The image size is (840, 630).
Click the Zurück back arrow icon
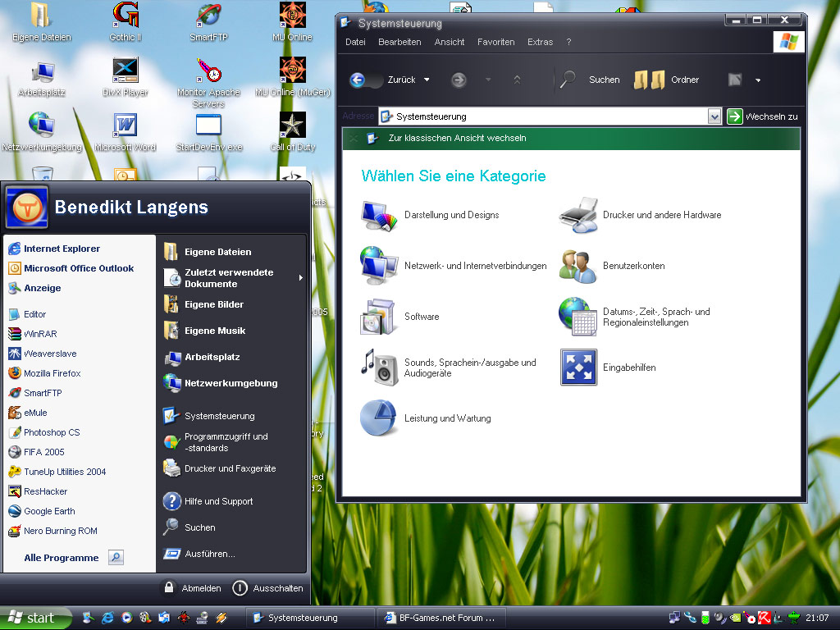pyautogui.click(x=358, y=80)
